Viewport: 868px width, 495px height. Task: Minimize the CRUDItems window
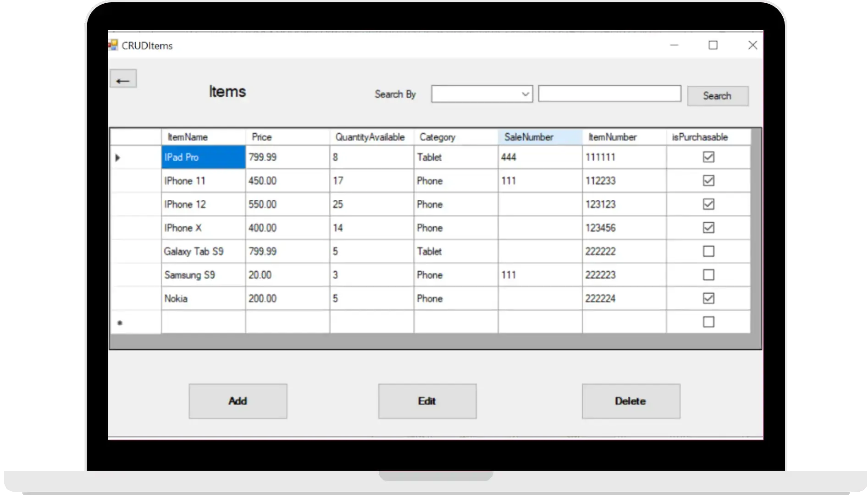point(674,45)
